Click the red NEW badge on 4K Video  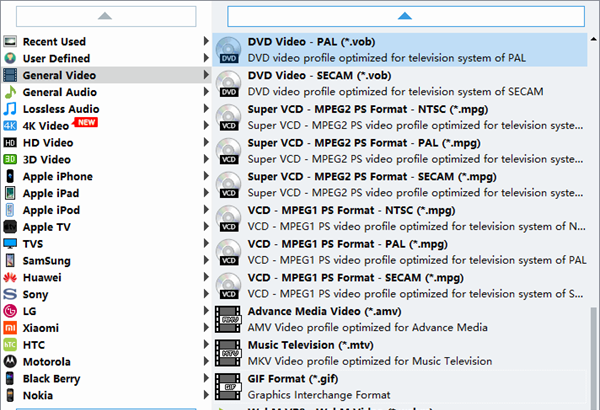(86, 122)
